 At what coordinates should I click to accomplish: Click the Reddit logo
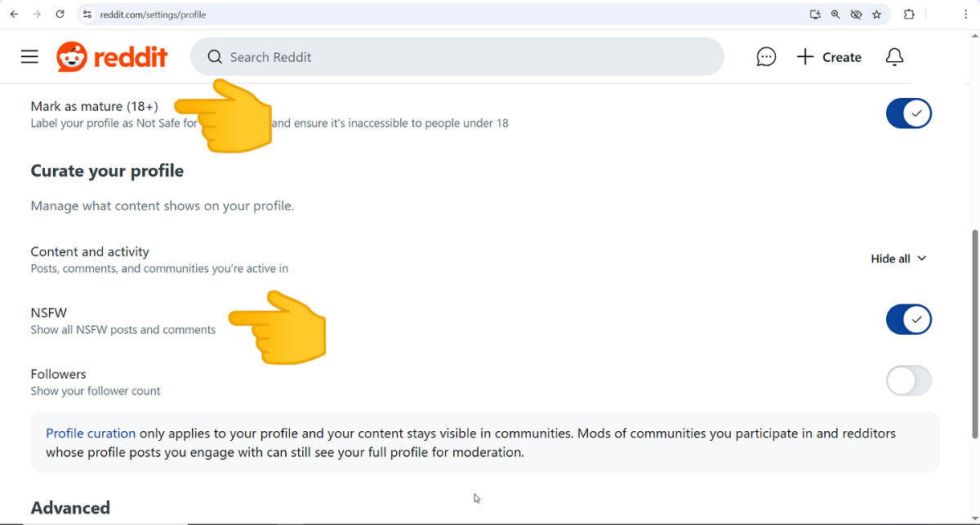pos(112,57)
